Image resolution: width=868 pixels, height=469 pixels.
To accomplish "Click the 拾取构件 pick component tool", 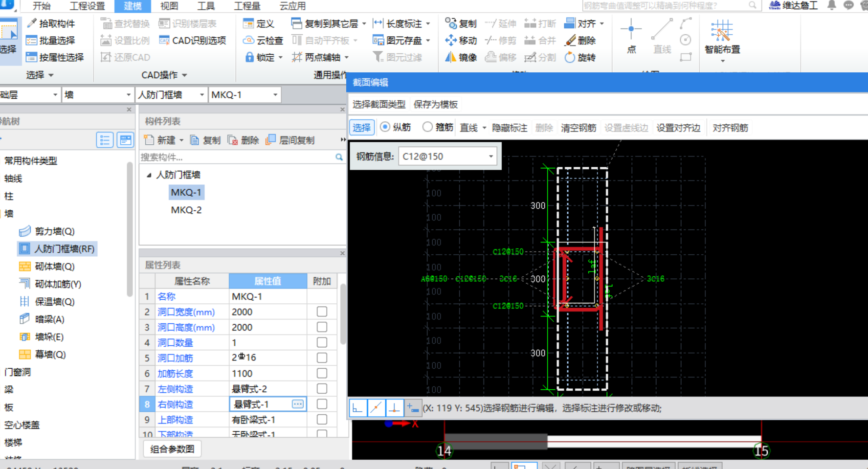I will tap(51, 23).
